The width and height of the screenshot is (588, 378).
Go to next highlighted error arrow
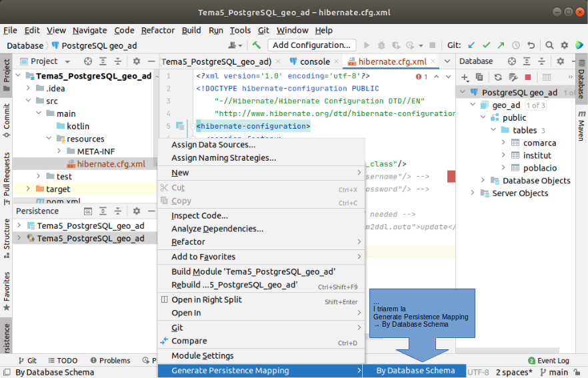pos(449,77)
